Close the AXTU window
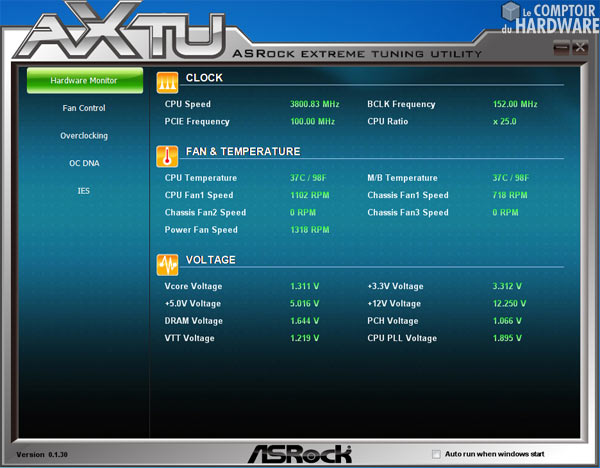This screenshot has height=468, width=600. (580, 48)
